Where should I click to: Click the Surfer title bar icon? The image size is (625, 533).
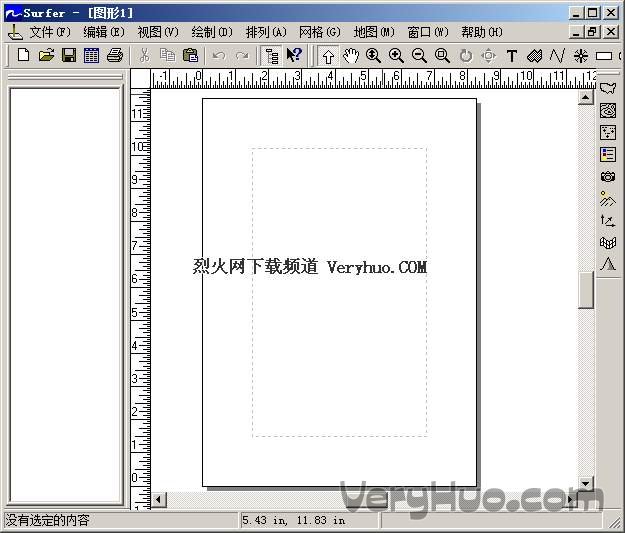(13, 13)
